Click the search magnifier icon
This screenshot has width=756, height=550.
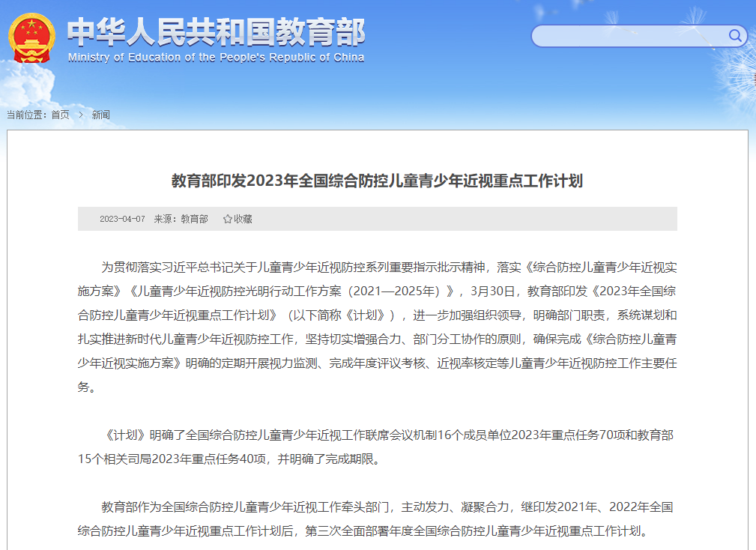pos(735,36)
